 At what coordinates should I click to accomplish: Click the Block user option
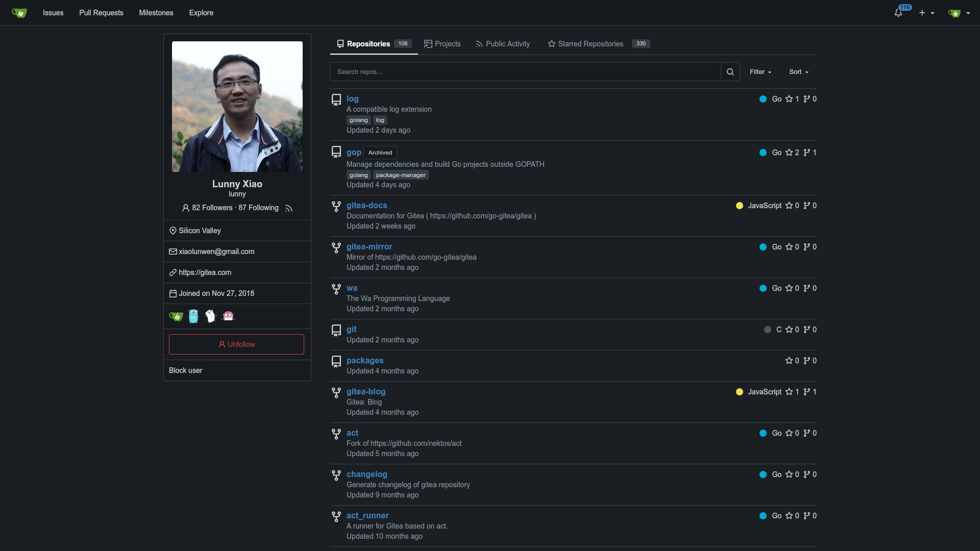pyautogui.click(x=185, y=370)
